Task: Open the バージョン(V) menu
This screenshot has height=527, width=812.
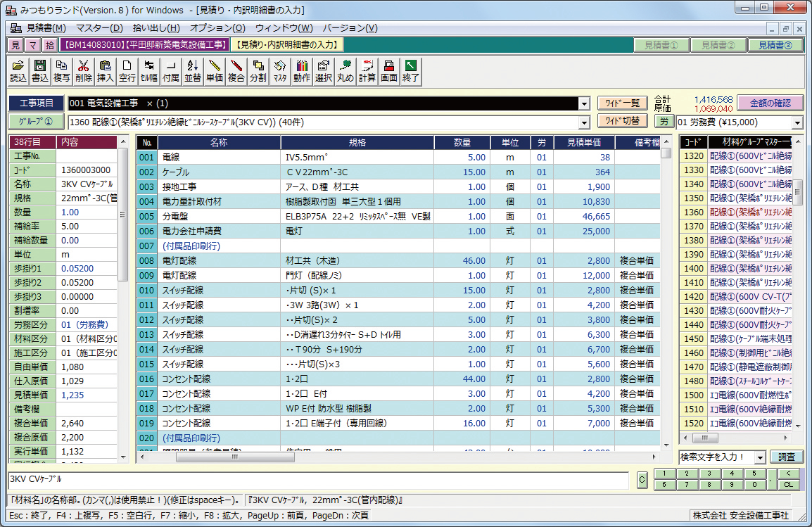Action: pos(350,28)
